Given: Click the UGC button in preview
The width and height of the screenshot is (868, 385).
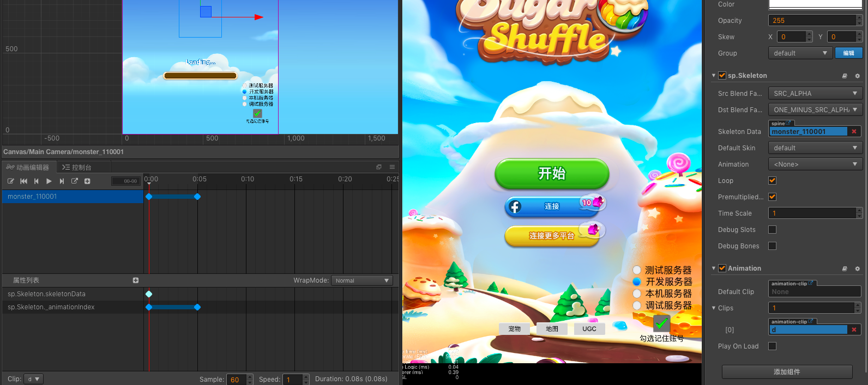Looking at the screenshot, I should (589, 329).
